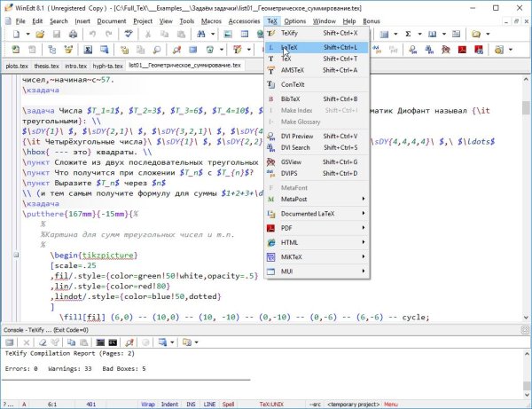Click the console scrollbar up arrow
Viewport: 532px width, 409px height.
(x=526, y=354)
